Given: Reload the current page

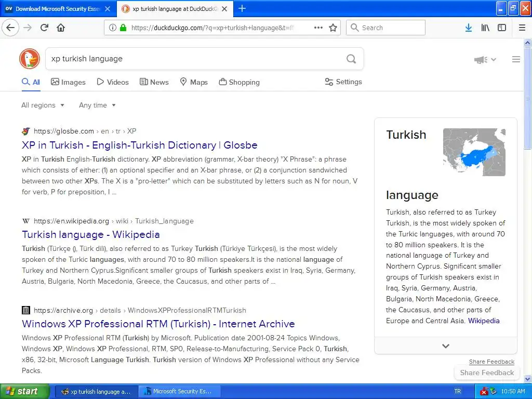Looking at the screenshot, I should point(44,28).
